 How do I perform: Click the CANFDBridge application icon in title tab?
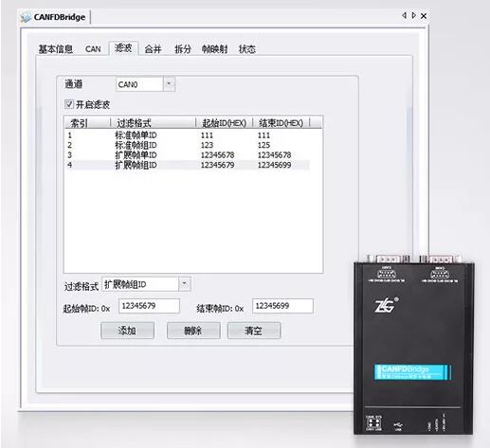pyautogui.click(x=26, y=17)
